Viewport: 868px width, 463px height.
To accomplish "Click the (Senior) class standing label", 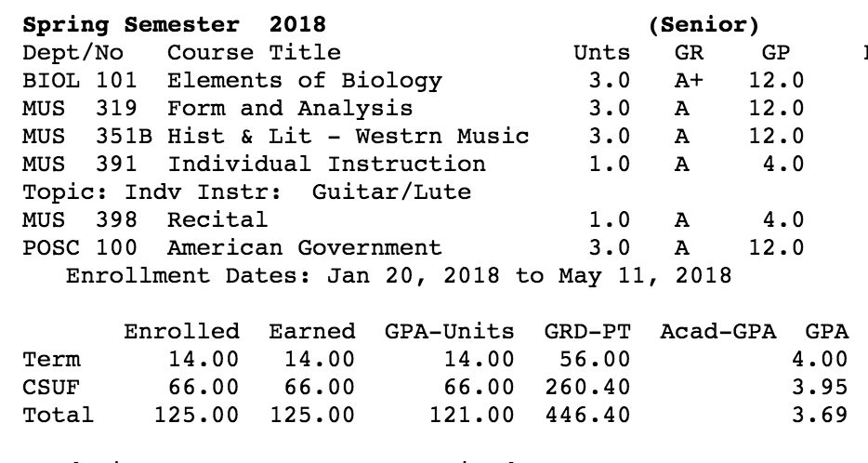I will [x=704, y=25].
